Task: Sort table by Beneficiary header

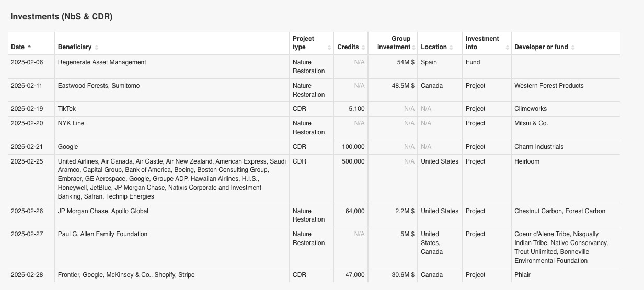Action: click(x=75, y=47)
